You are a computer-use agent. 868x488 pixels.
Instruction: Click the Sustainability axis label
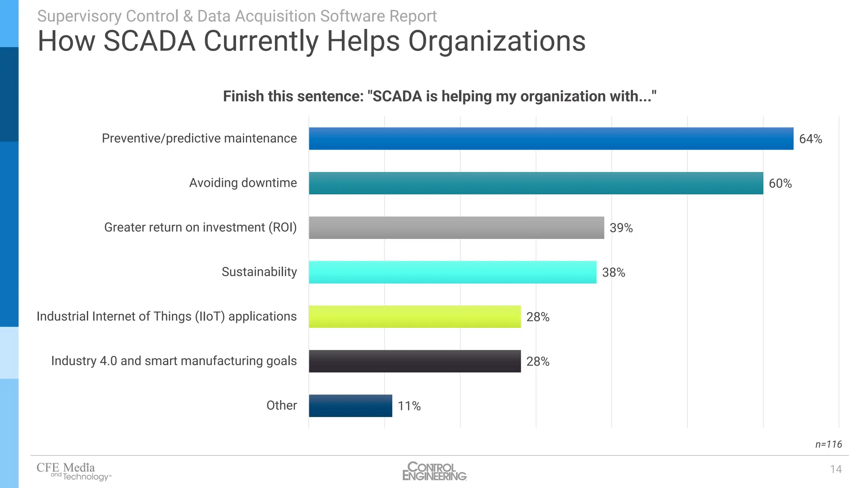click(x=259, y=272)
